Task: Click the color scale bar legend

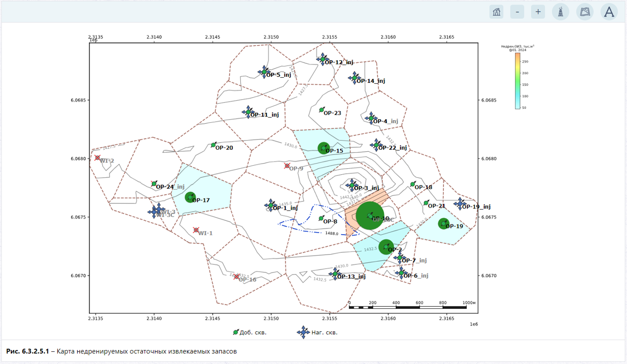Action: 518,81
